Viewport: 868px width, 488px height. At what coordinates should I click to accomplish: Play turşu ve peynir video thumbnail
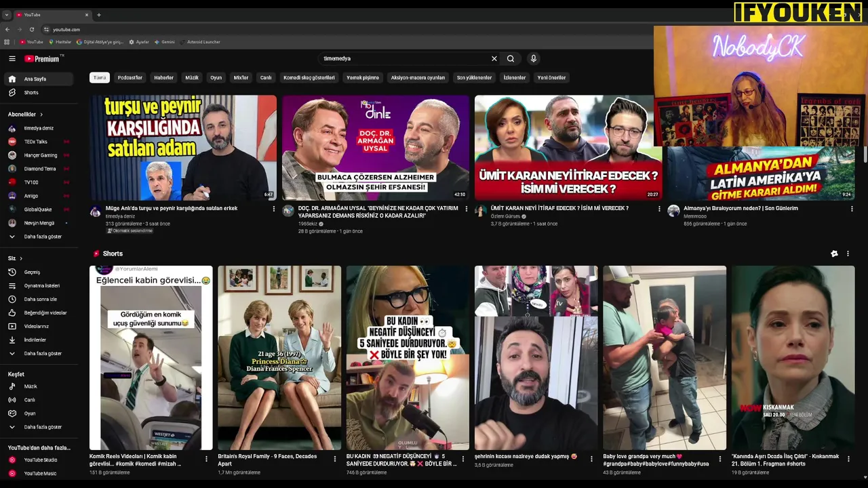183,148
